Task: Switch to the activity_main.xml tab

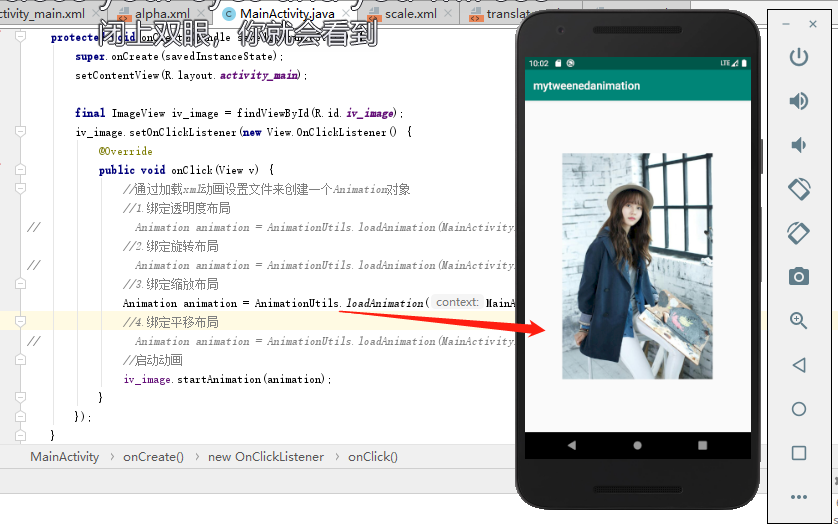Action: tap(42, 14)
